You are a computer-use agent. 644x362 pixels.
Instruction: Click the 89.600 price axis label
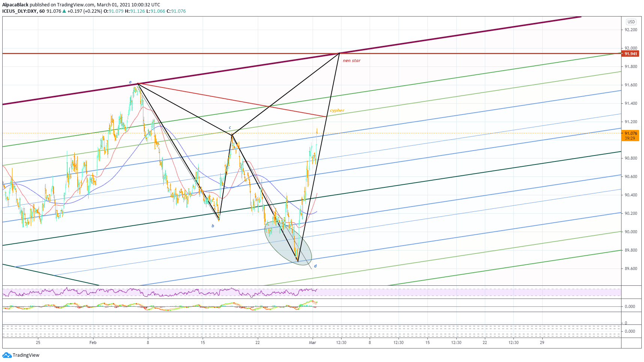[631, 268]
